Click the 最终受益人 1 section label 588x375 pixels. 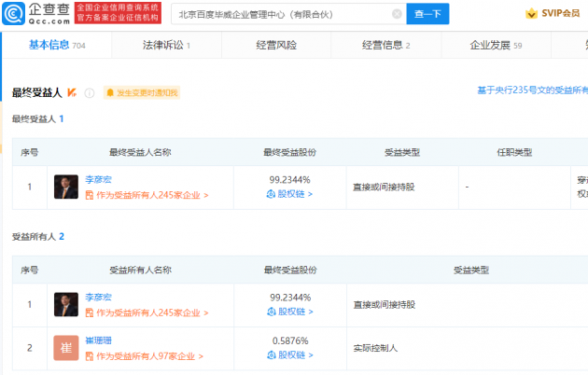tap(37, 118)
